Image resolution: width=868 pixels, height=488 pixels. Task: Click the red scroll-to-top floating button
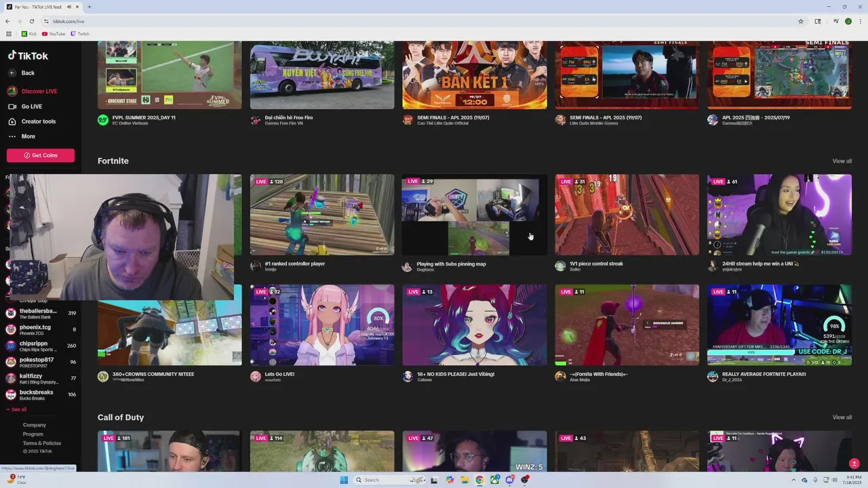coord(854,464)
